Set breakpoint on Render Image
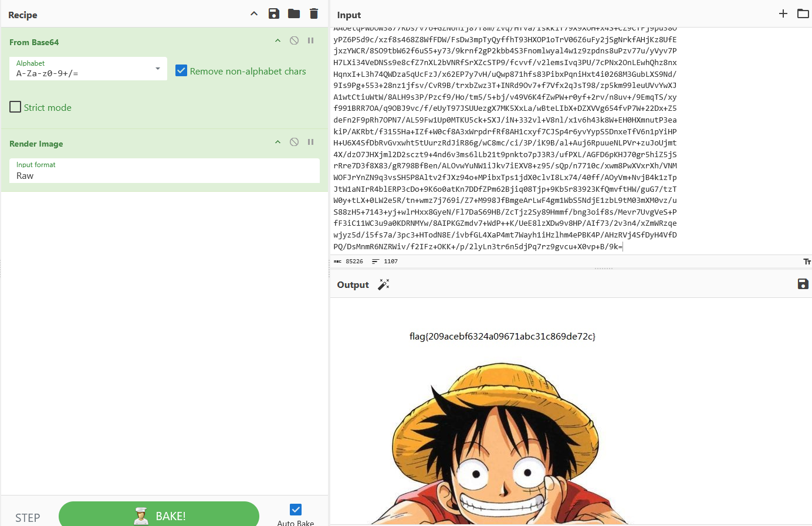 coord(311,142)
